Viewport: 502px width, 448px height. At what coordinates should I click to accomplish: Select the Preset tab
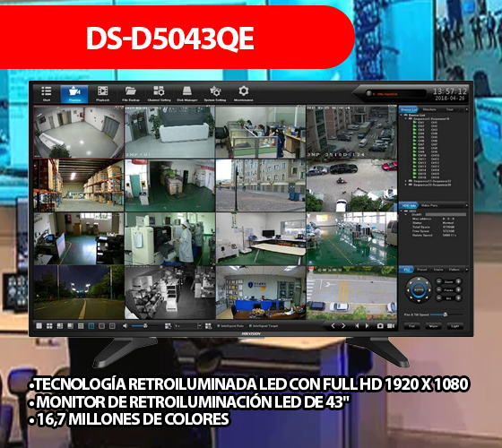422,270
